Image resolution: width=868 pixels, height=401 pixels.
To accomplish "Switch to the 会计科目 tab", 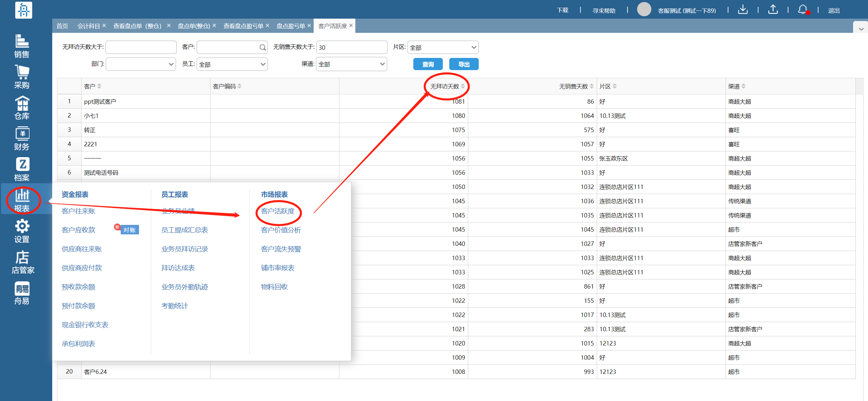I will click(88, 26).
